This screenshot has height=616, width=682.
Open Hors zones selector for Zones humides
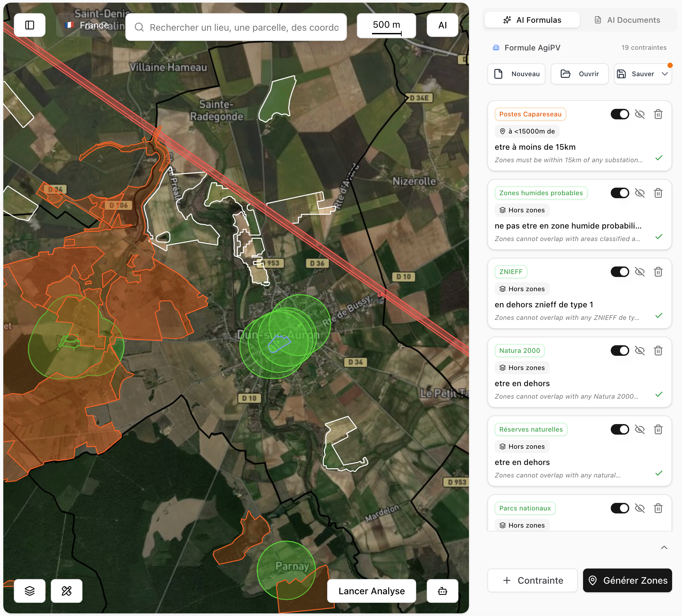tap(522, 210)
